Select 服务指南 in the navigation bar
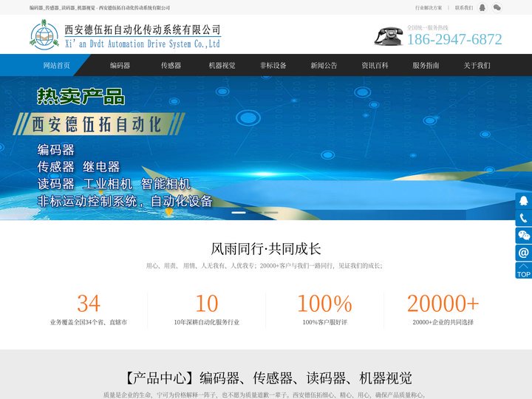 coord(426,65)
